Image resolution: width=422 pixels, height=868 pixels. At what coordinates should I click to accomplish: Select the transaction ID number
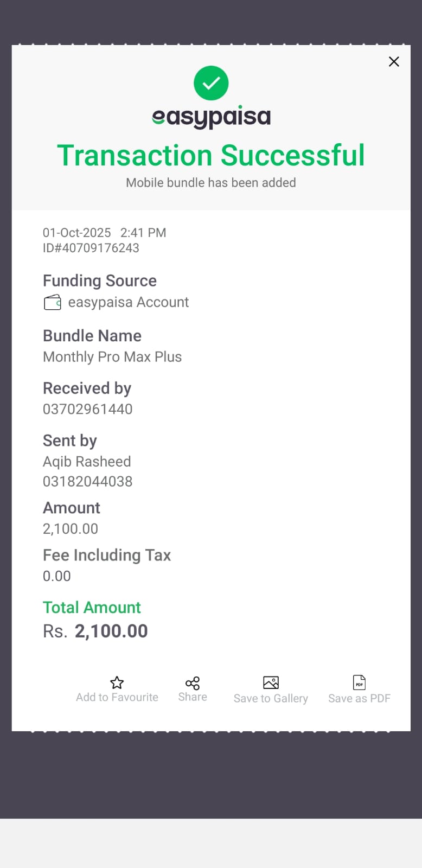pyautogui.click(x=91, y=248)
